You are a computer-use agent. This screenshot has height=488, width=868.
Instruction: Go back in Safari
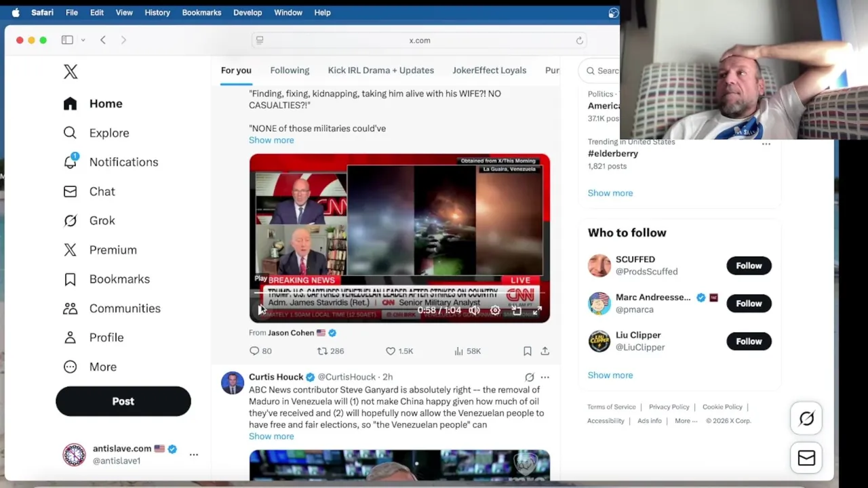pos(103,40)
